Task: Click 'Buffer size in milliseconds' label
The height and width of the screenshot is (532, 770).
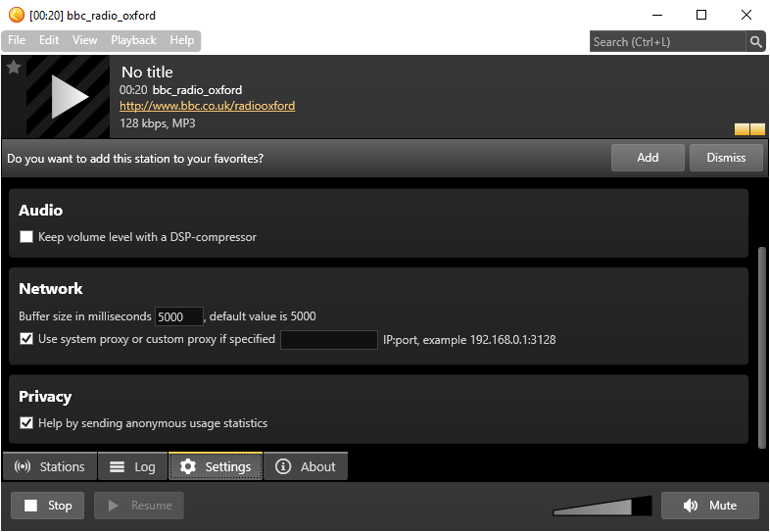Action: click(x=85, y=316)
